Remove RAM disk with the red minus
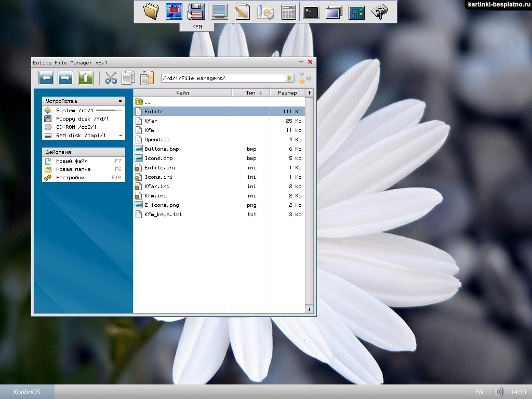The width and height of the screenshot is (532, 399). point(121,136)
